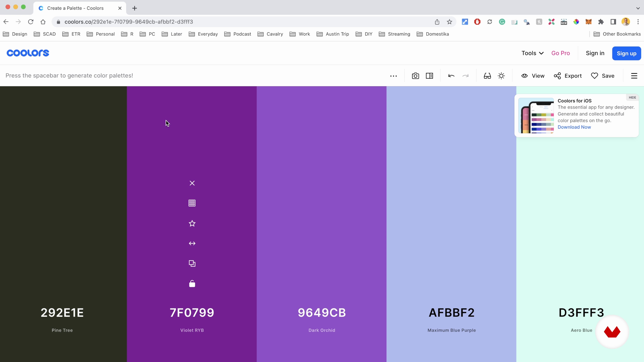Screen dimensions: 644x362
Task: Bookmark this page with the star icon
Action: [449, 22]
